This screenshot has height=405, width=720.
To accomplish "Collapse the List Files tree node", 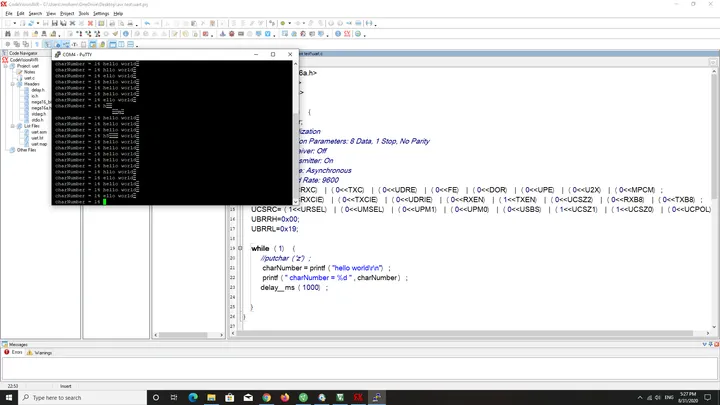I will tap(13, 126).
